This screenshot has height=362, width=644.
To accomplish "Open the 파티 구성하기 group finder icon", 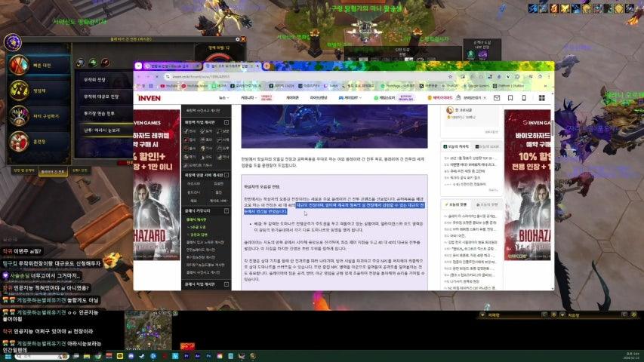I will pos(20,116).
